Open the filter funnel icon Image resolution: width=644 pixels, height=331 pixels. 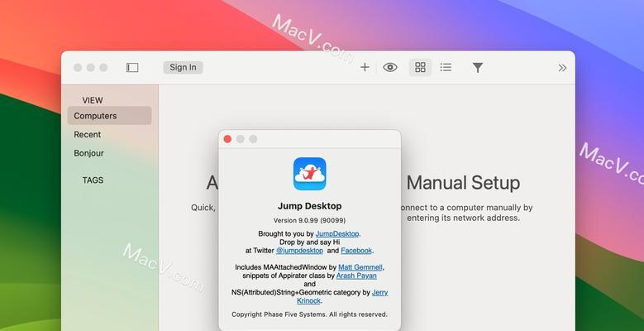click(478, 68)
